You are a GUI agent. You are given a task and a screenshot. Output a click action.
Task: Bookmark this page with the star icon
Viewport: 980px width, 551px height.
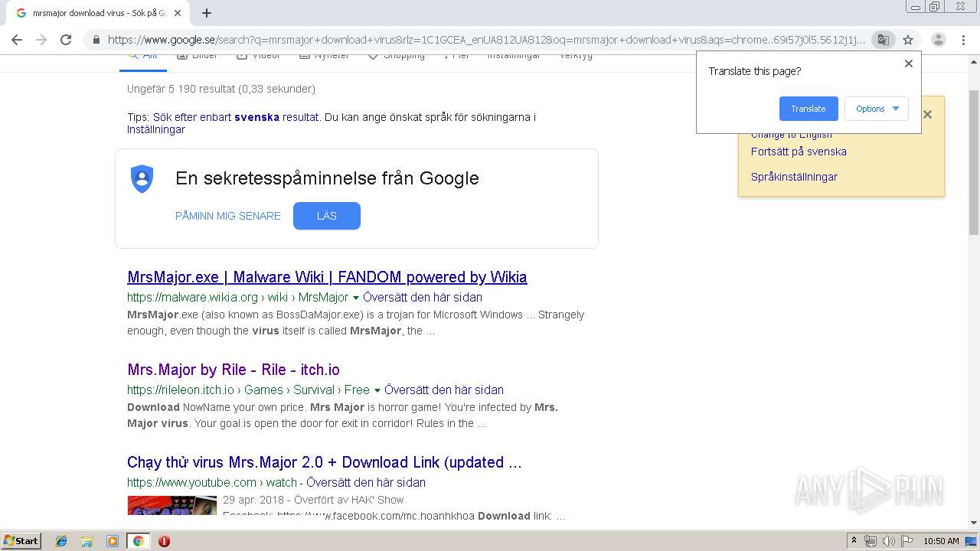(908, 40)
